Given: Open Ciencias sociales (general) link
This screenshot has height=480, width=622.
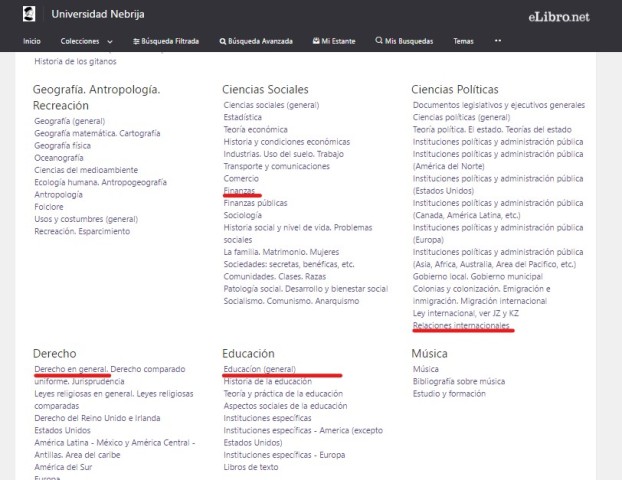Looking at the screenshot, I should (271, 105).
